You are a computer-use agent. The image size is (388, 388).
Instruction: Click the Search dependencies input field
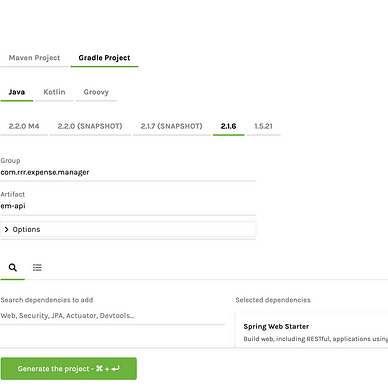113,316
